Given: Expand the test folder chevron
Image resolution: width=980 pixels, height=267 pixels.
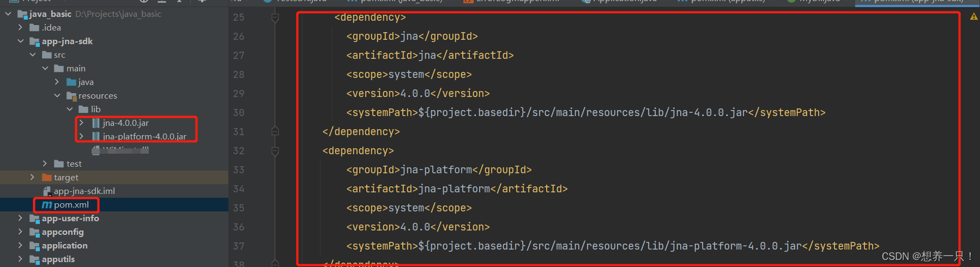Looking at the screenshot, I should click(x=45, y=163).
